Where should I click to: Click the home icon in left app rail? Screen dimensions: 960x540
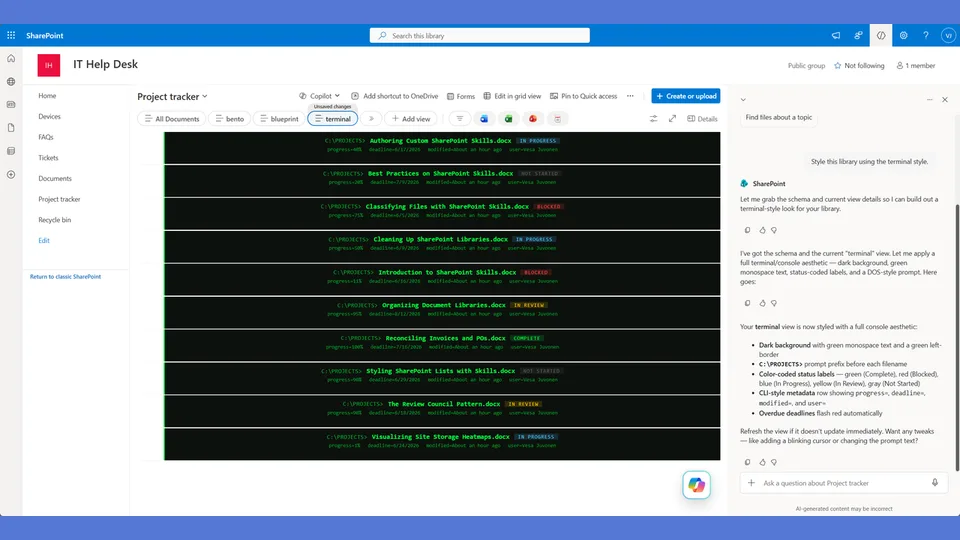click(x=11, y=59)
